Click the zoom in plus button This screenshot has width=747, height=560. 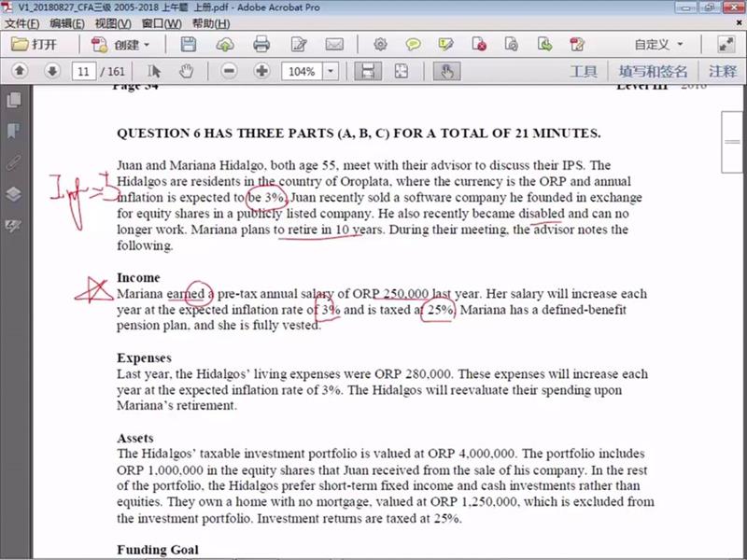(x=261, y=71)
